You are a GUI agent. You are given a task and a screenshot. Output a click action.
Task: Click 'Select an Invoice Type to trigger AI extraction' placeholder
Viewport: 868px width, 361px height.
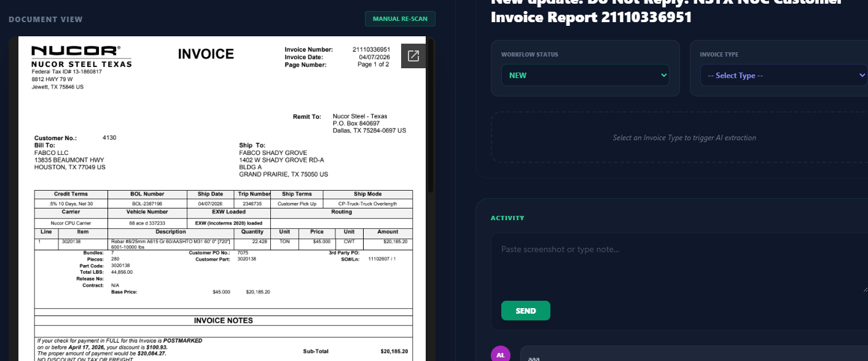click(684, 138)
